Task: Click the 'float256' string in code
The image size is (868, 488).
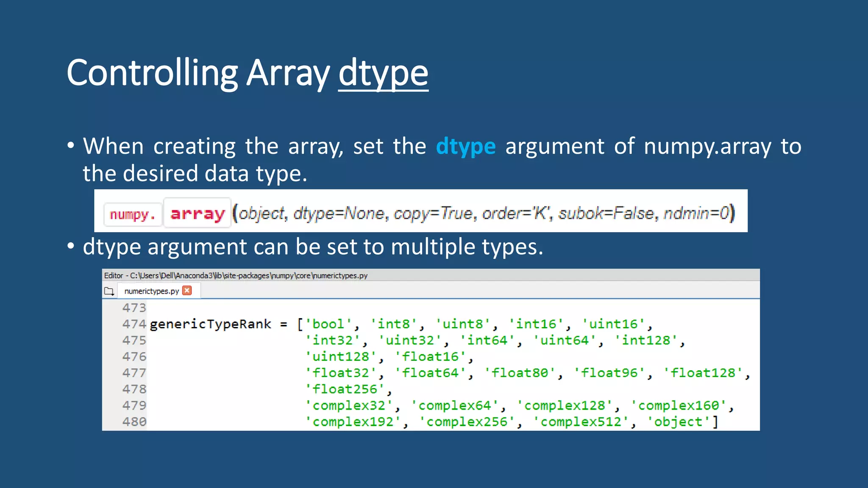Action: coord(345,389)
